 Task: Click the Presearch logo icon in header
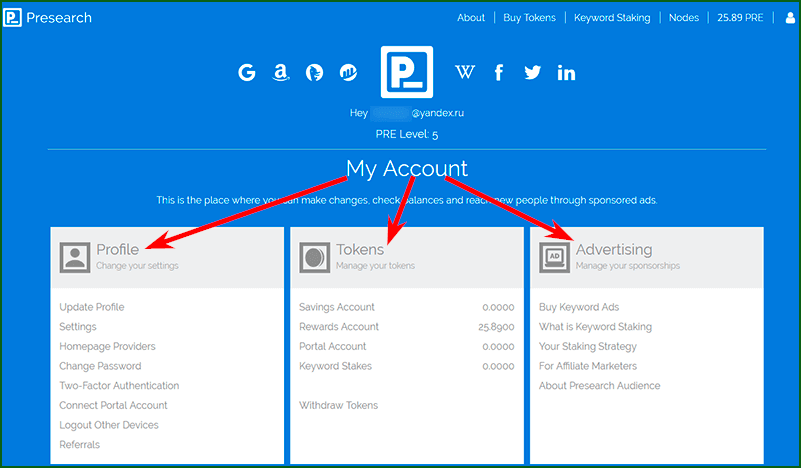click(x=12, y=17)
